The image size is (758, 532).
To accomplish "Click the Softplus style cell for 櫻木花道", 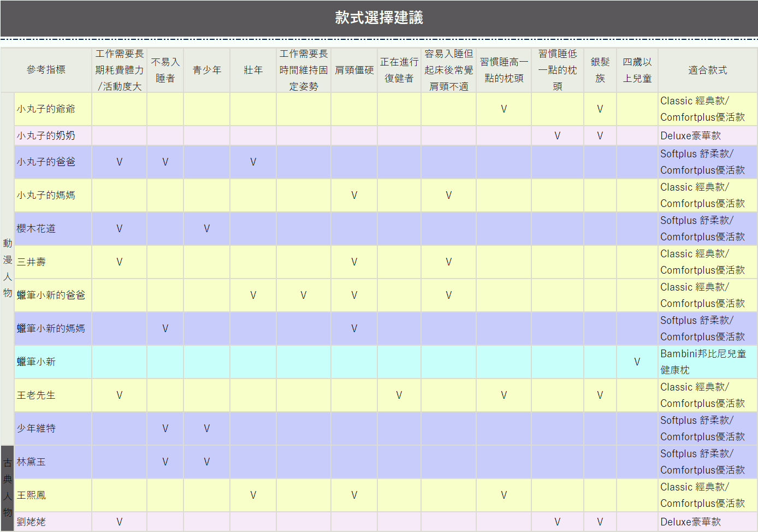I will point(708,228).
